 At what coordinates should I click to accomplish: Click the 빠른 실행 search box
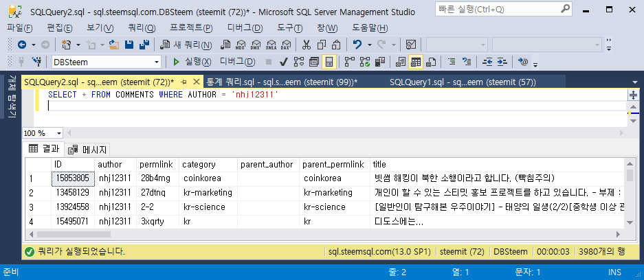[503, 9]
